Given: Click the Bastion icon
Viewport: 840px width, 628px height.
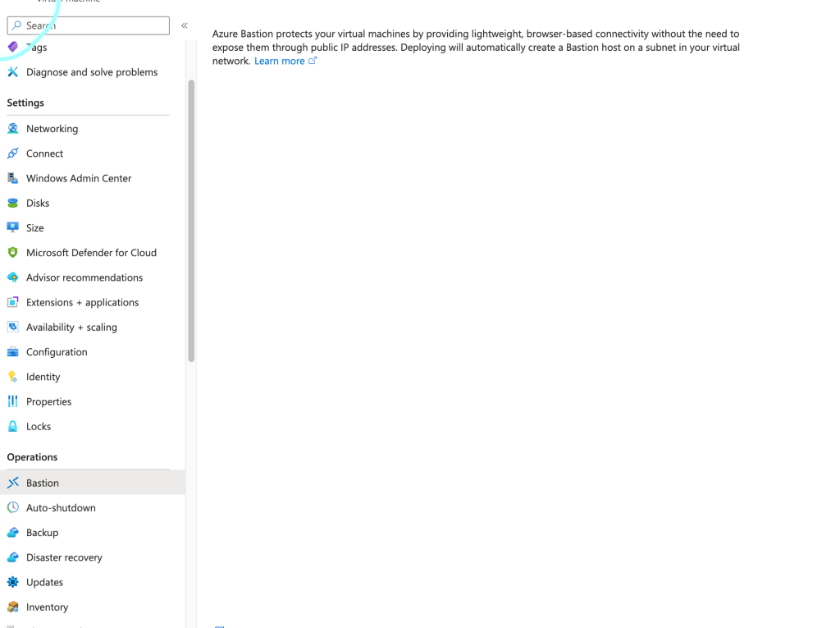Looking at the screenshot, I should tap(13, 483).
